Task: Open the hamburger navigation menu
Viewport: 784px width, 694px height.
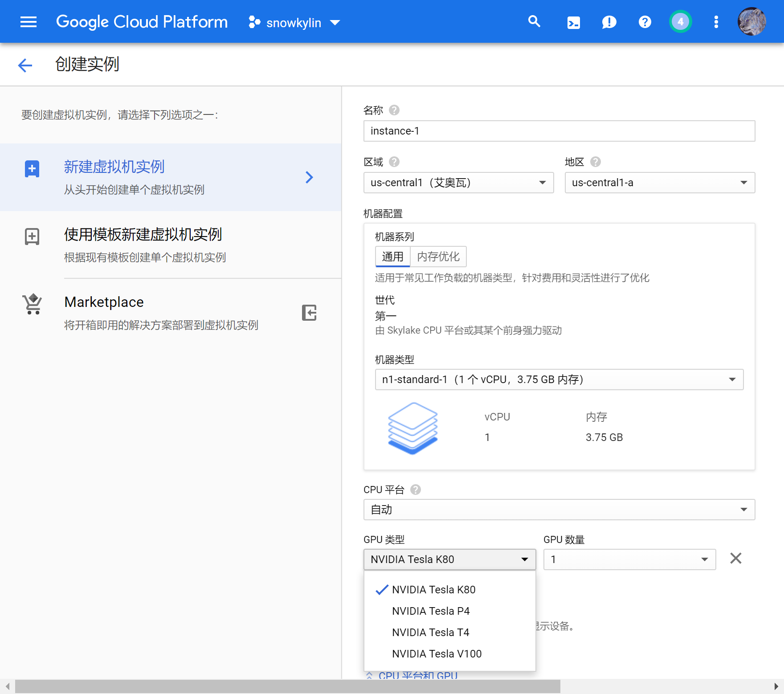Action: point(29,22)
